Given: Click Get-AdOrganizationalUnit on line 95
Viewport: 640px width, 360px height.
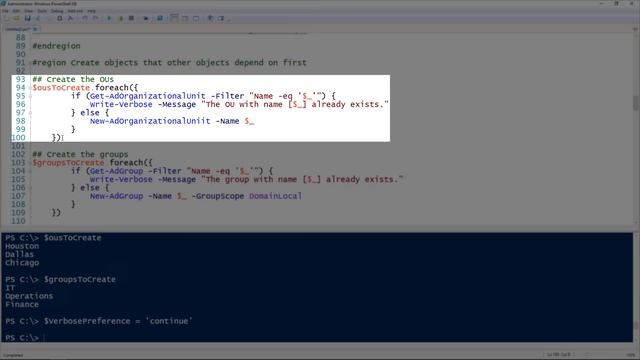Looking at the screenshot, I should pyautogui.click(x=147, y=96).
